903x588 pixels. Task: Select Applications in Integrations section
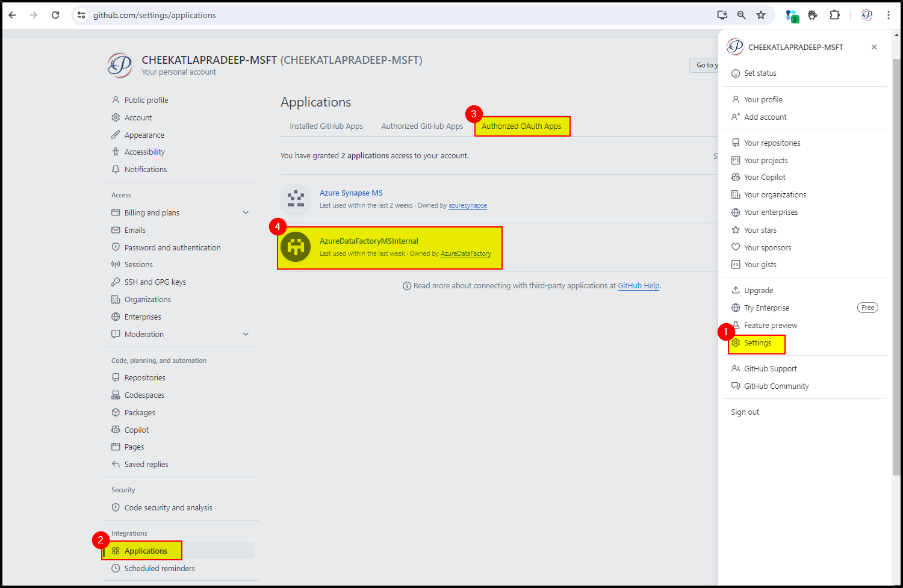point(146,551)
